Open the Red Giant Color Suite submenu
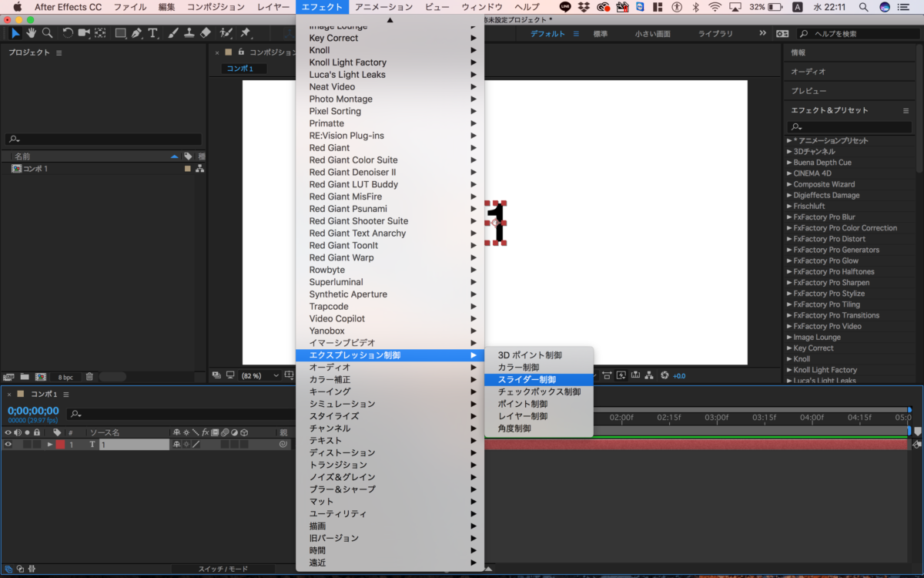The image size is (924, 578). [390, 160]
